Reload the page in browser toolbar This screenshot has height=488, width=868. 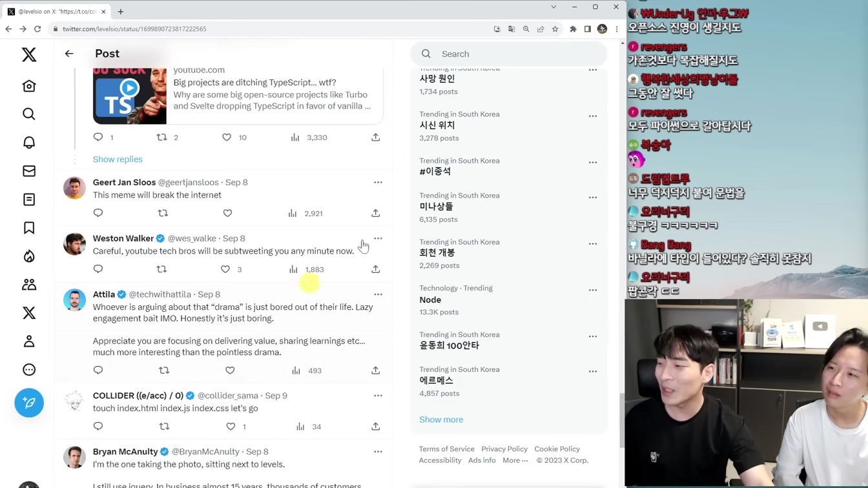[37, 29]
